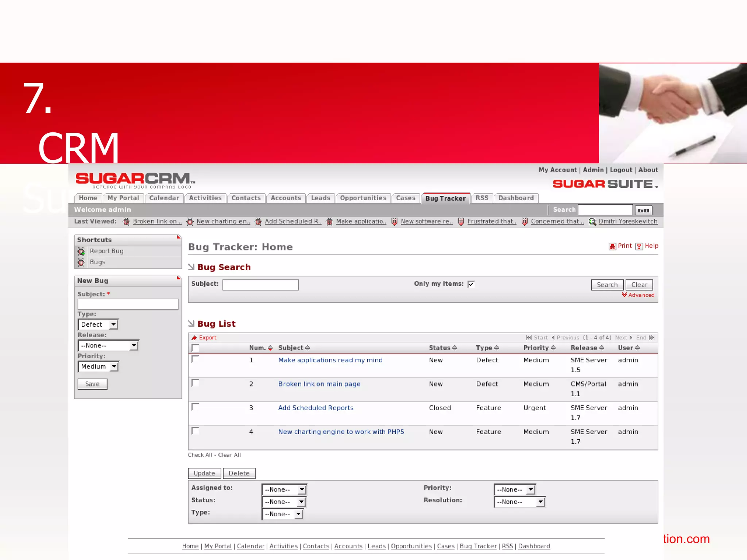Open the Assigned to dropdown
This screenshot has height=560, width=747.
[285, 490]
